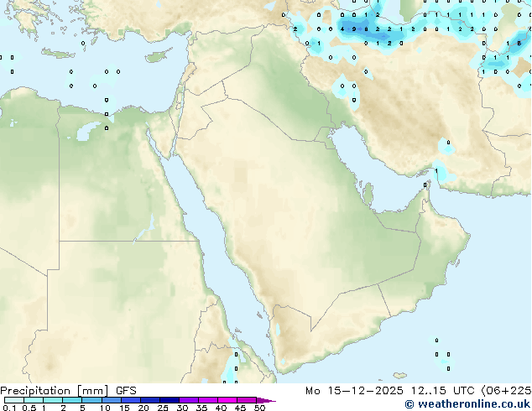The width and height of the screenshot is (532, 411).
Task: Select the 45–50 mm legend swatch
Action: pyautogui.click(x=247, y=400)
